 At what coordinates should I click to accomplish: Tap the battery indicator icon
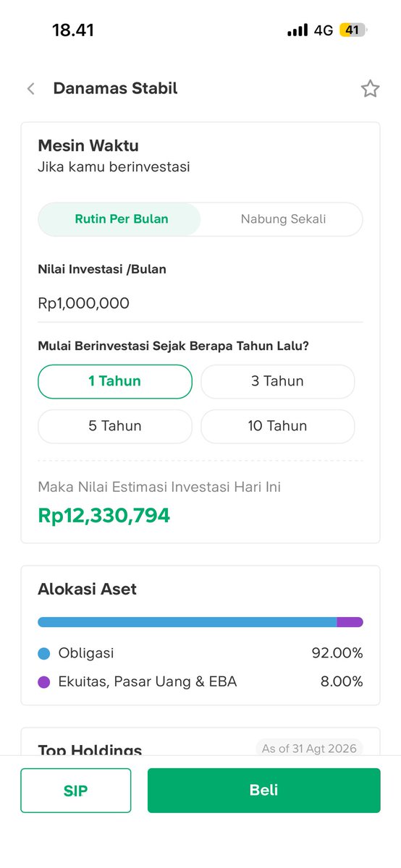pos(354,30)
